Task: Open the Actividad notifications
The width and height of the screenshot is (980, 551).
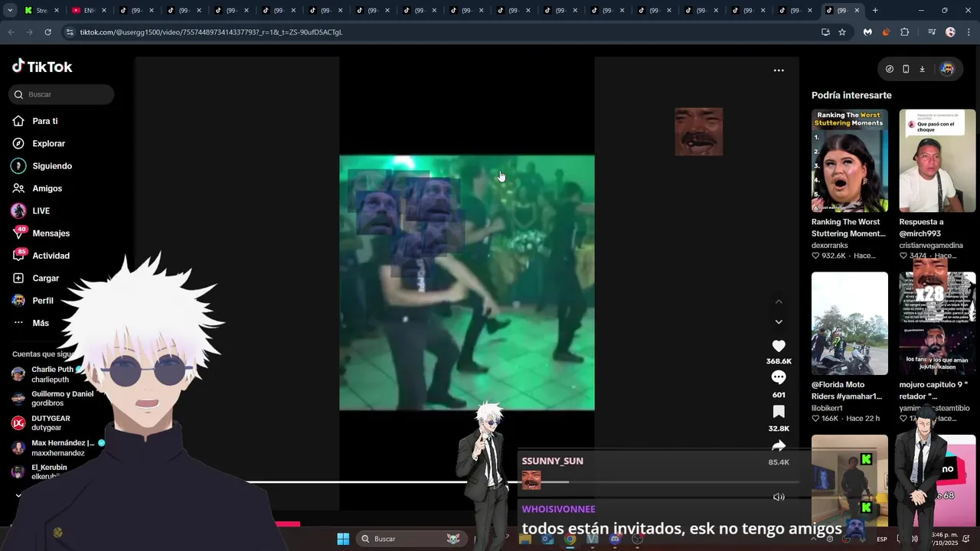Action: click(51, 256)
